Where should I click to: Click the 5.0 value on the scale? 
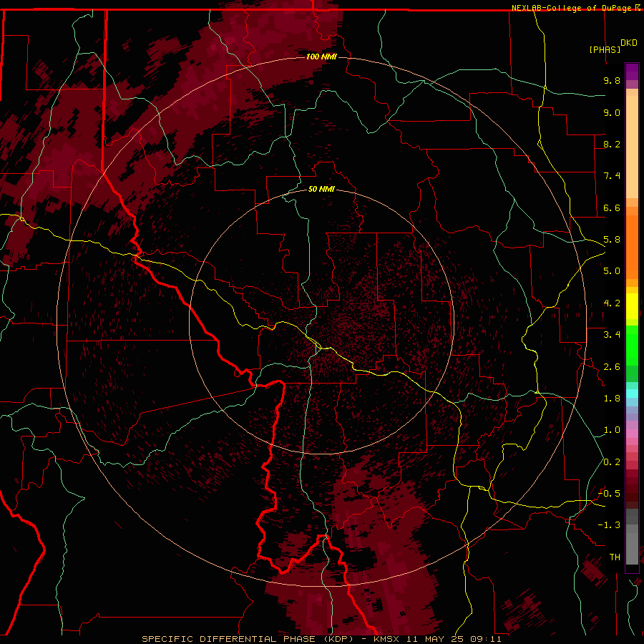612,271
